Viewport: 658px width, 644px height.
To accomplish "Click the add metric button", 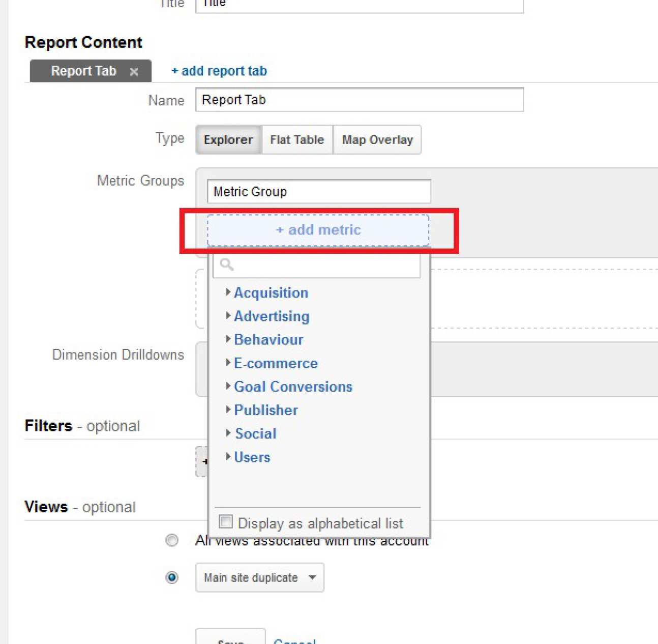I will (318, 230).
